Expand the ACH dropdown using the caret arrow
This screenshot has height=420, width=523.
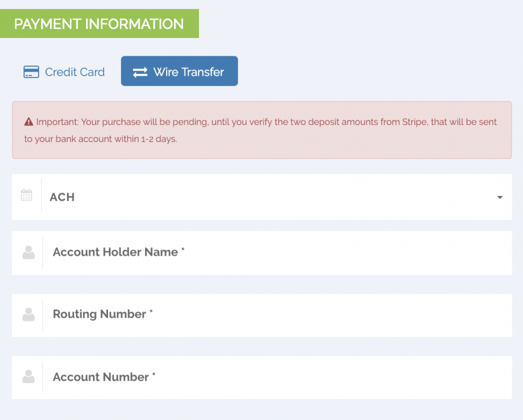click(x=500, y=197)
